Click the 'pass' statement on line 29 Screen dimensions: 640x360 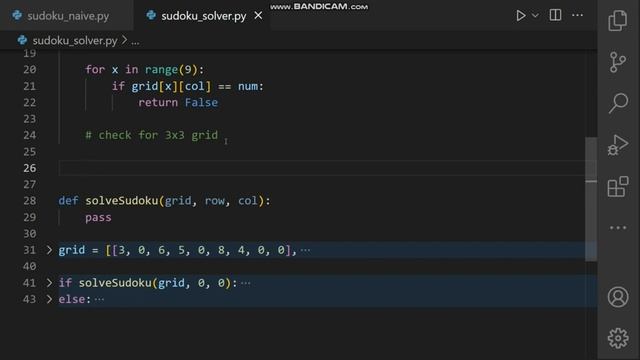[x=98, y=217]
